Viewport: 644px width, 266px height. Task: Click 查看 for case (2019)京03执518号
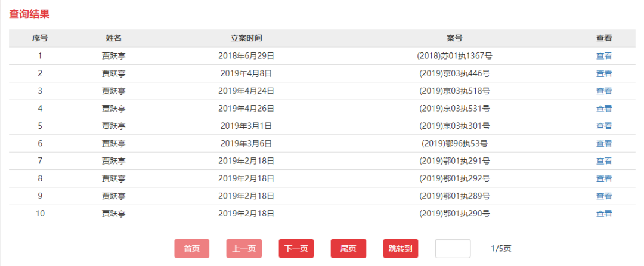coord(604,91)
